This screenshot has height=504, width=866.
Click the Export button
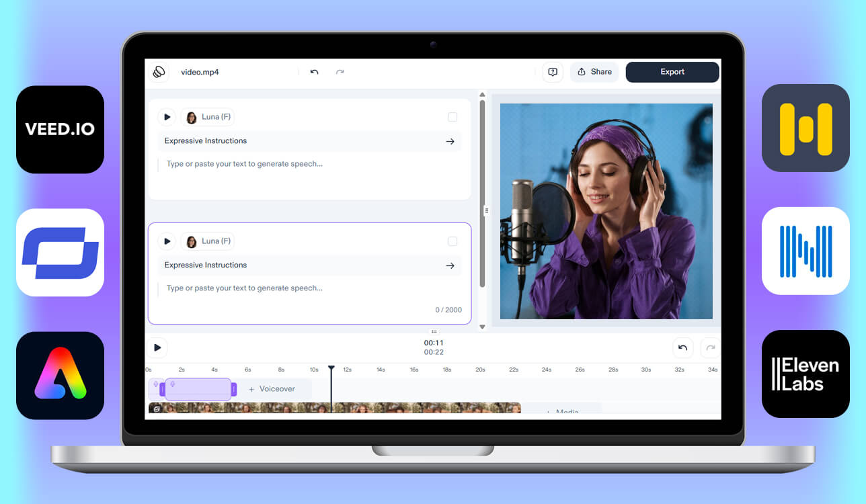click(672, 72)
